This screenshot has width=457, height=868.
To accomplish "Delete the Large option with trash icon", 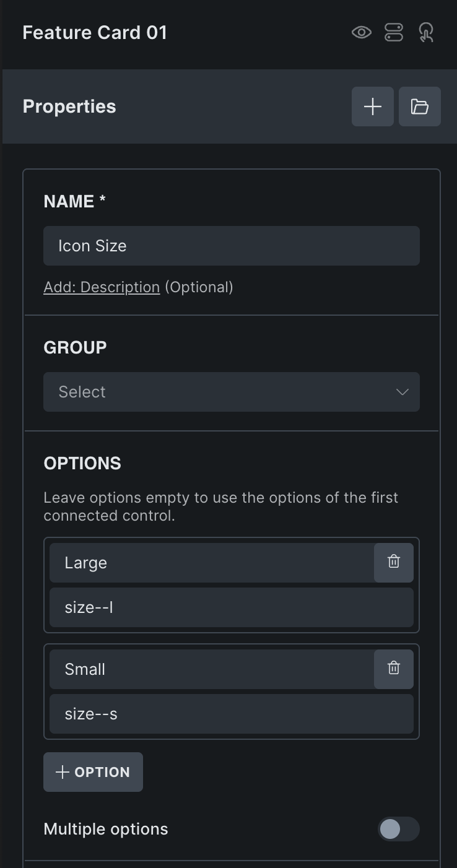I will tap(394, 562).
